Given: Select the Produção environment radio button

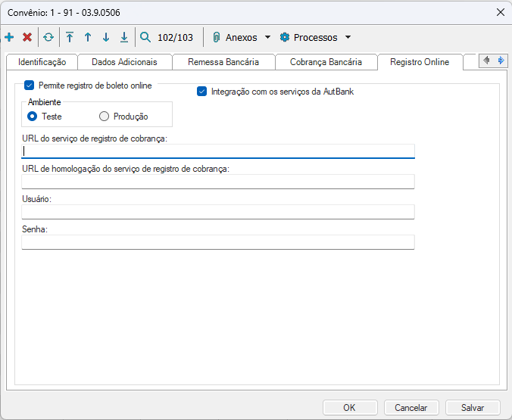Looking at the screenshot, I should (x=105, y=117).
